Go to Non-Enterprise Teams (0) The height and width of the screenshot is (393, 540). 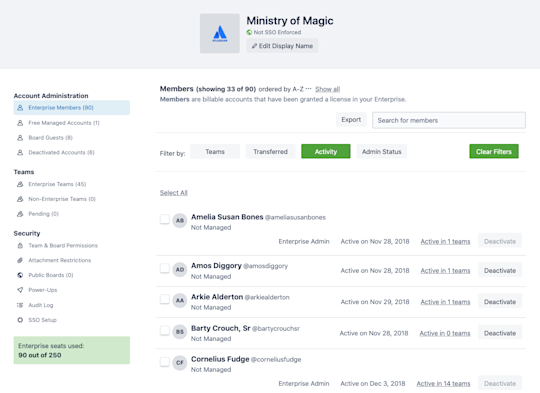62,199
